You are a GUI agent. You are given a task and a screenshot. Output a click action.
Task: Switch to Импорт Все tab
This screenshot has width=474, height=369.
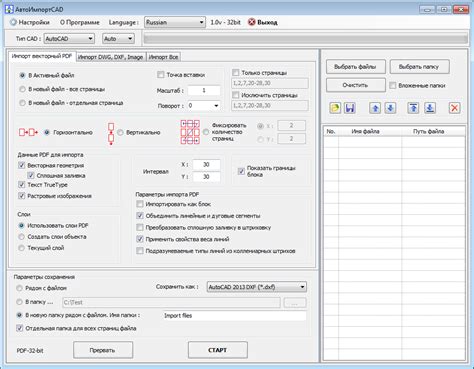[163, 57]
